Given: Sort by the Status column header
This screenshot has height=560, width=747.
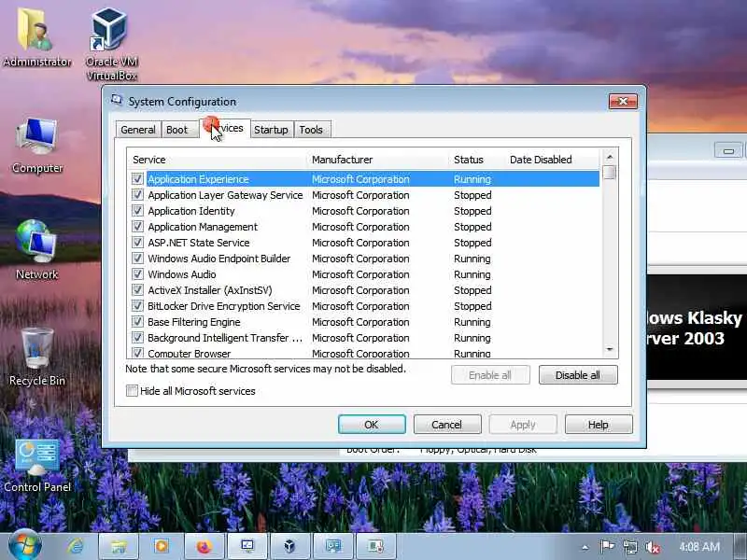Looking at the screenshot, I should coord(478,160).
